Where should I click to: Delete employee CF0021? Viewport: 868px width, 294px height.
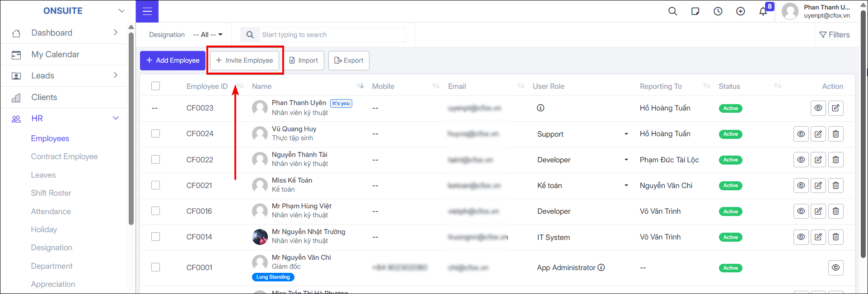[x=836, y=185]
